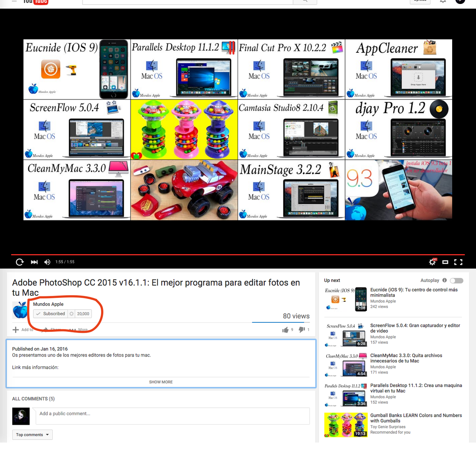Open sidebar CleanMyMac thumbnail with 4:54
The image size is (476, 452).
tap(345, 365)
